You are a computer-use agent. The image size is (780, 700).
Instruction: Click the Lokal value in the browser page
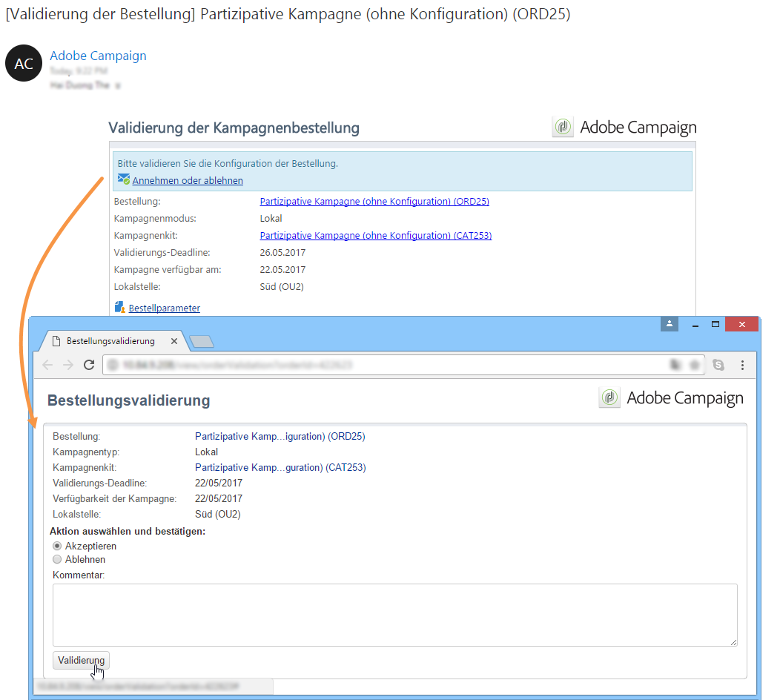206,452
